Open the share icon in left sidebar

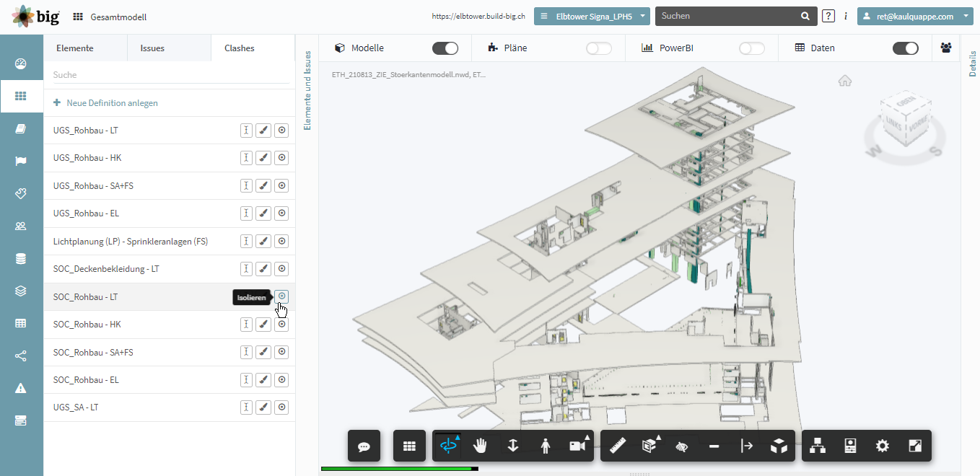pyautogui.click(x=21, y=356)
